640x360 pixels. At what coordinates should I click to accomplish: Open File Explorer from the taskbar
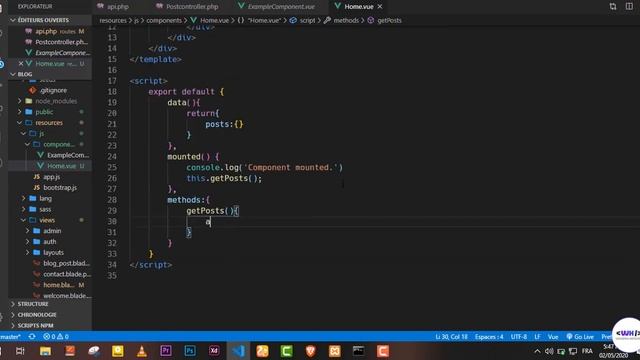(x=45, y=351)
